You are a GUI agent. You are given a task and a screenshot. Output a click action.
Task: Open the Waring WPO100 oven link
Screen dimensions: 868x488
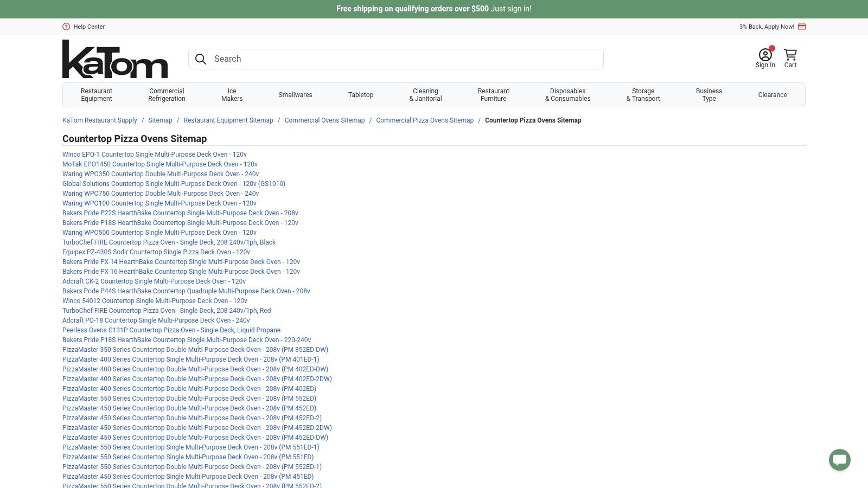[159, 203]
